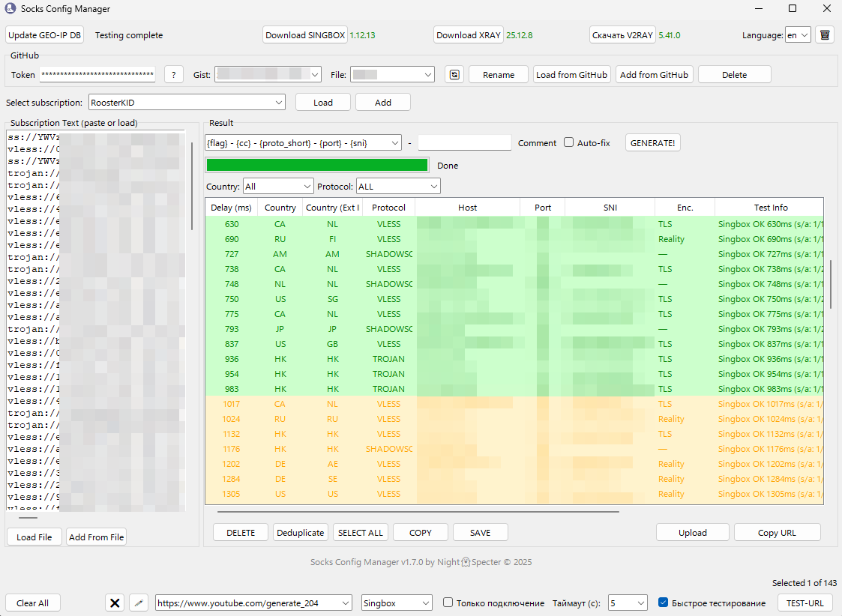Click the green Done progress bar
Viewport: 842px width, 616px height.
(x=316, y=164)
